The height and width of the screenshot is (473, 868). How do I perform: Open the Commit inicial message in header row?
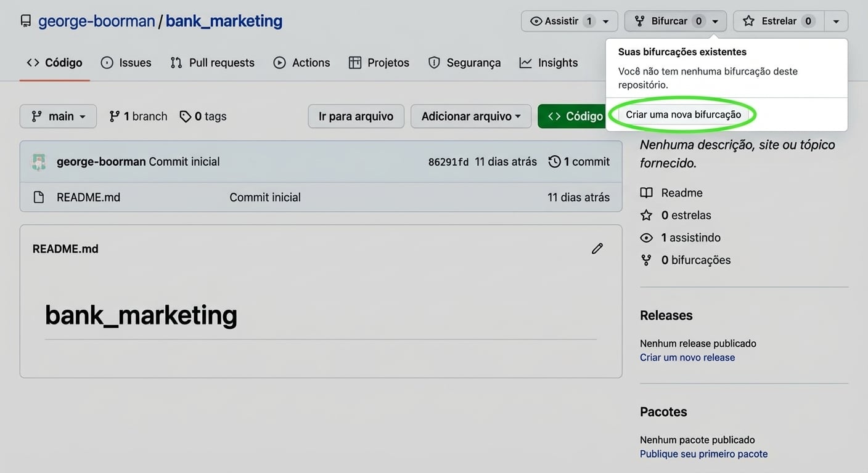click(184, 162)
